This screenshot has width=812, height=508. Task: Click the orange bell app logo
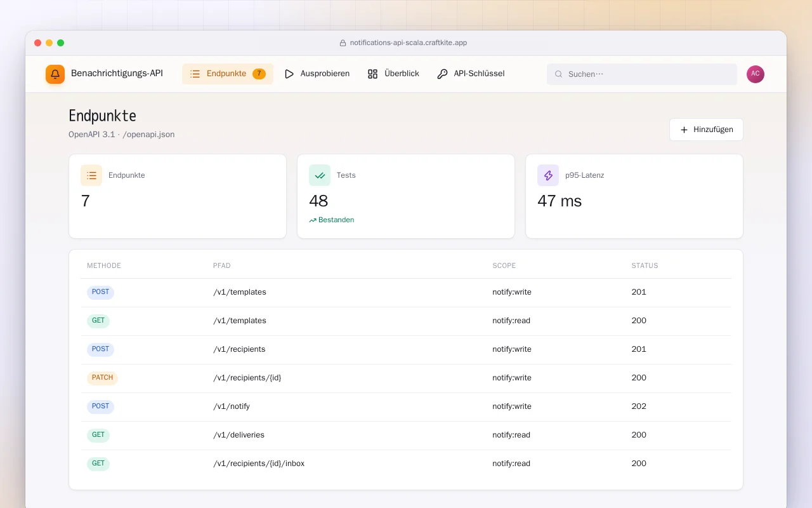coord(55,74)
